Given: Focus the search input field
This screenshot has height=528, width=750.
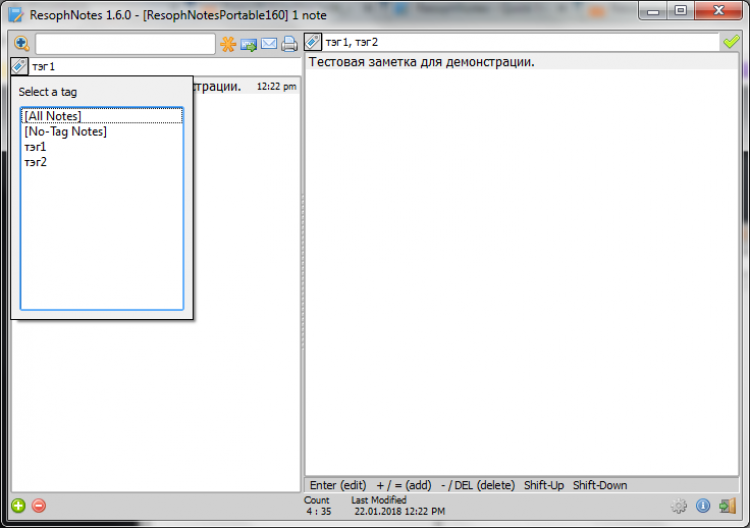Looking at the screenshot, I should tap(125, 44).
